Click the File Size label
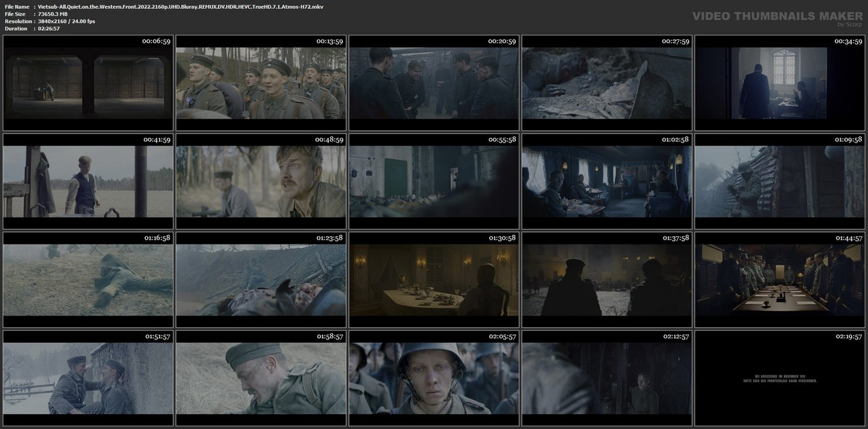Image resolution: width=868 pixels, height=429 pixels. pos(15,14)
